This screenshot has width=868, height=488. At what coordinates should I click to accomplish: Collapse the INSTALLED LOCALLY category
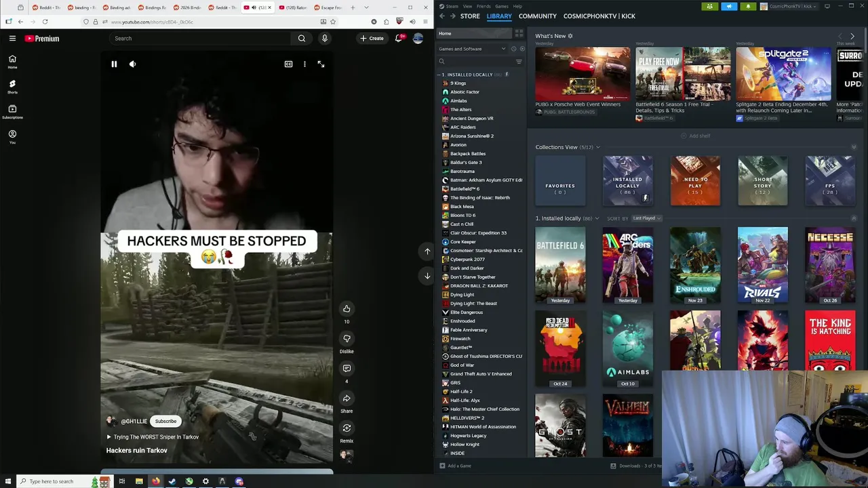pyautogui.click(x=440, y=75)
